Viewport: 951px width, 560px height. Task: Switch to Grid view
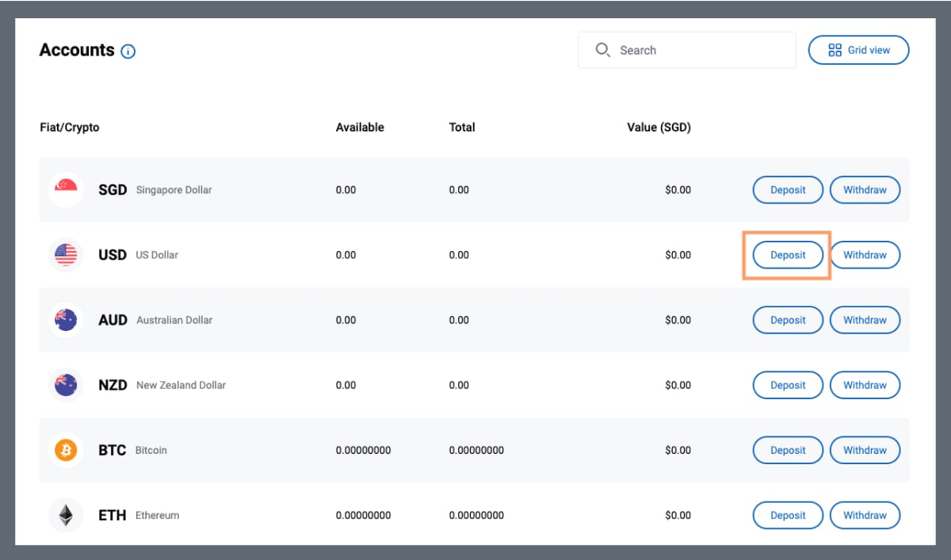pyautogui.click(x=858, y=50)
